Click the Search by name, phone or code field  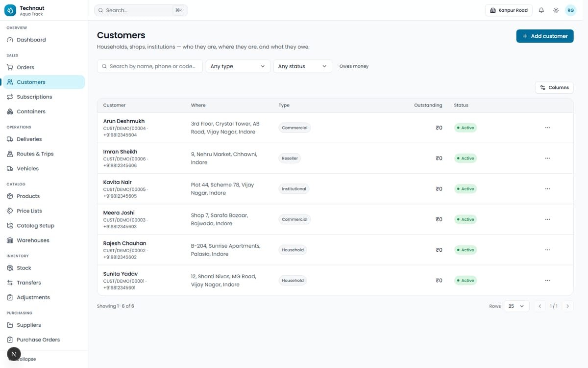tap(150, 66)
